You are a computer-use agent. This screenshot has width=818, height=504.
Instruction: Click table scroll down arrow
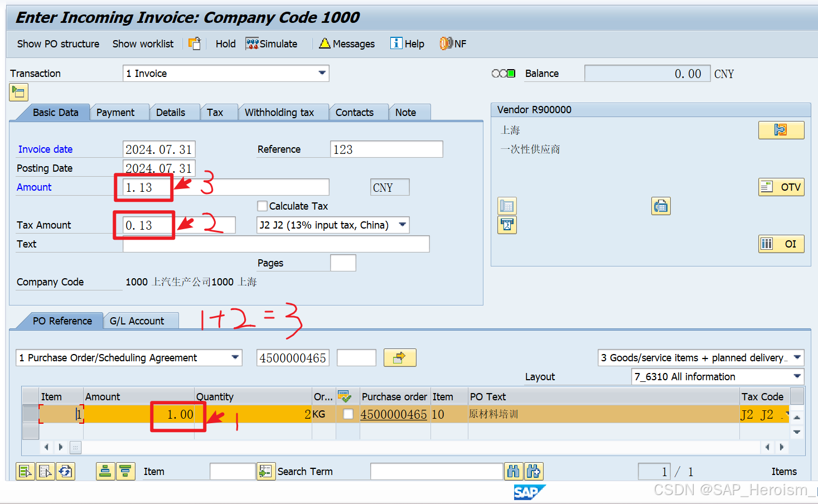pos(797,432)
